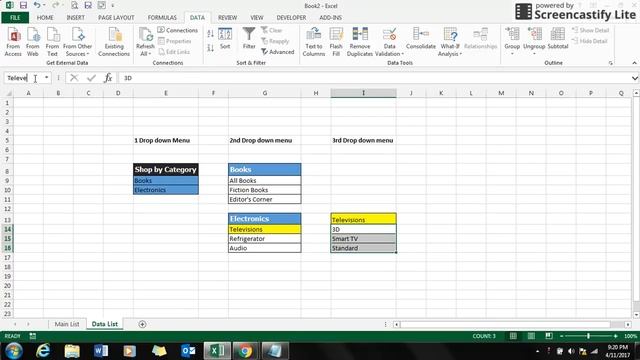Open the FILE tab
The image size is (640, 360).
15,18
